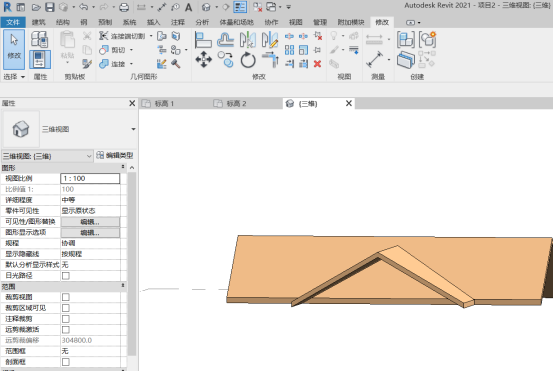Viewport: 553px width, 371px height.
Task: Switch to the 建筑 ribbon tab
Action: pyautogui.click(x=38, y=22)
